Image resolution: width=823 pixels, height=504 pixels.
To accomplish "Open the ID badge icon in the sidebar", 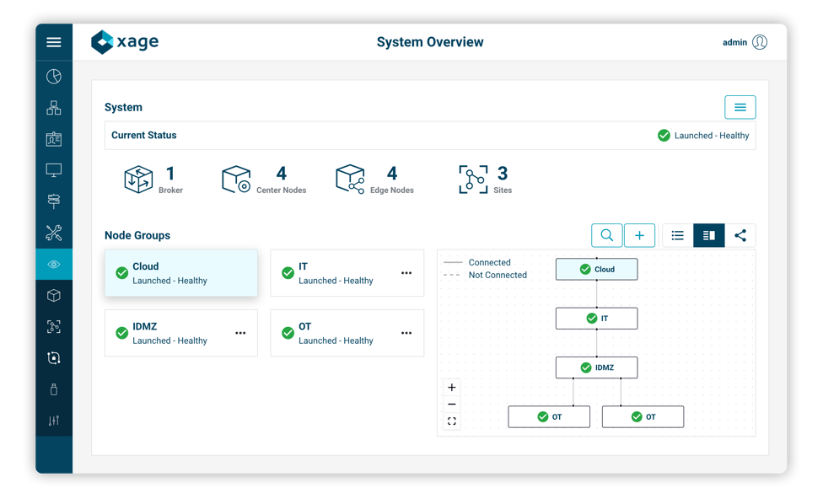I will pos(53,139).
